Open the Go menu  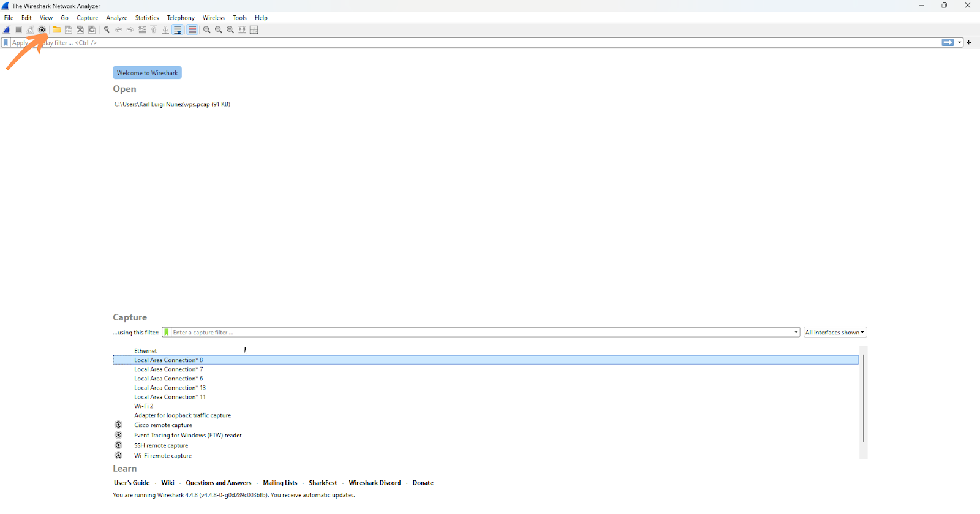click(x=64, y=18)
